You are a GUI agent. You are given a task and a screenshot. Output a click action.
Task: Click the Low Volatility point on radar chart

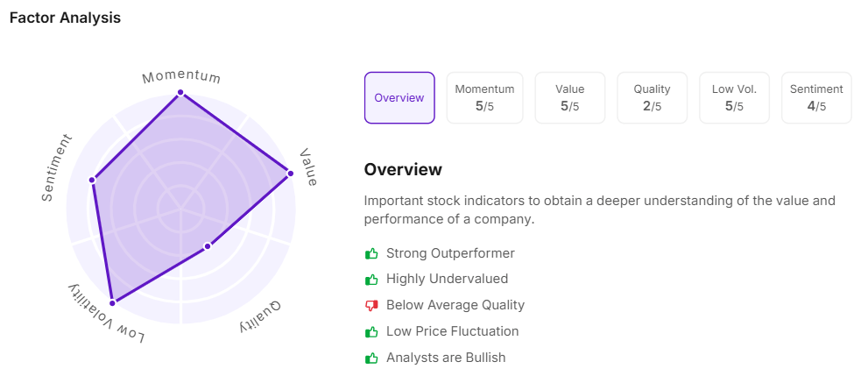coord(112,303)
